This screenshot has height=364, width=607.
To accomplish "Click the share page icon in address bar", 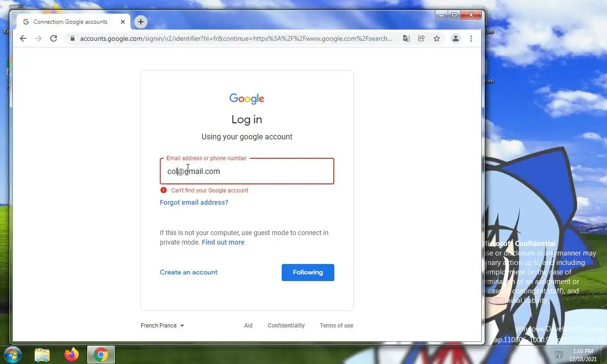I will [x=421, y=38].
